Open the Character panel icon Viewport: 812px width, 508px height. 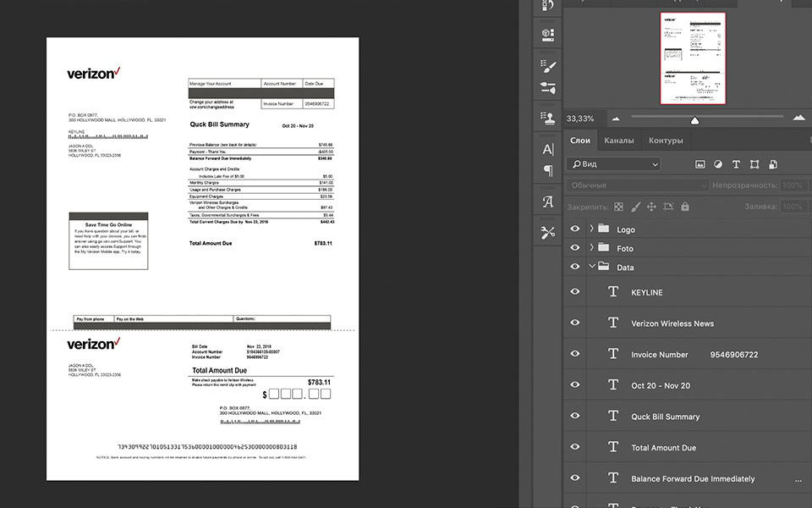(547, 149)
